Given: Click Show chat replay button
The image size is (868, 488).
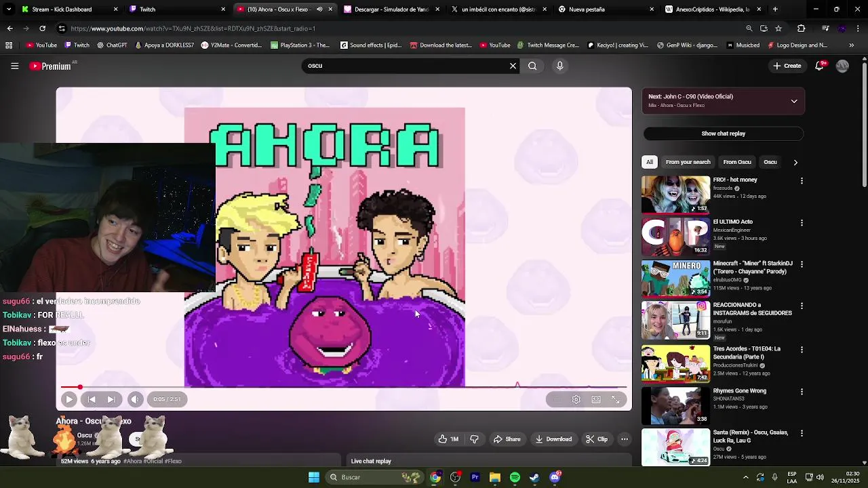Looking at the screenshot, I should 723,134.
